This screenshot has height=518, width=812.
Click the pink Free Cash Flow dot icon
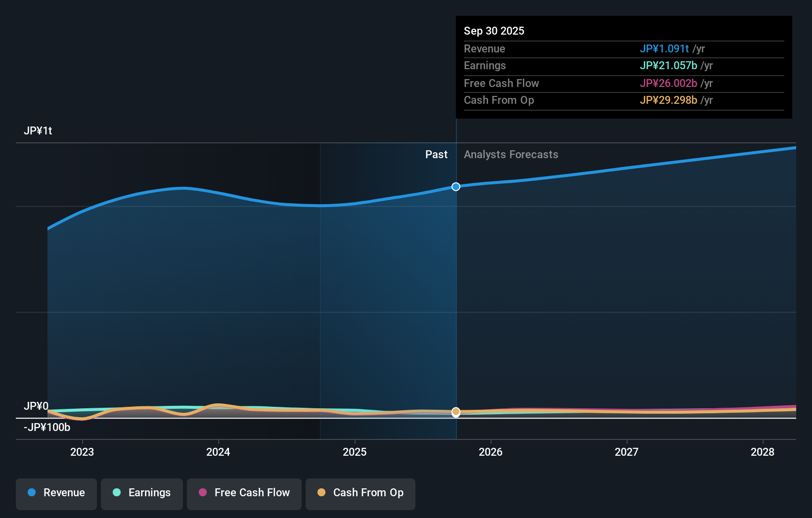tap(203, 493)
